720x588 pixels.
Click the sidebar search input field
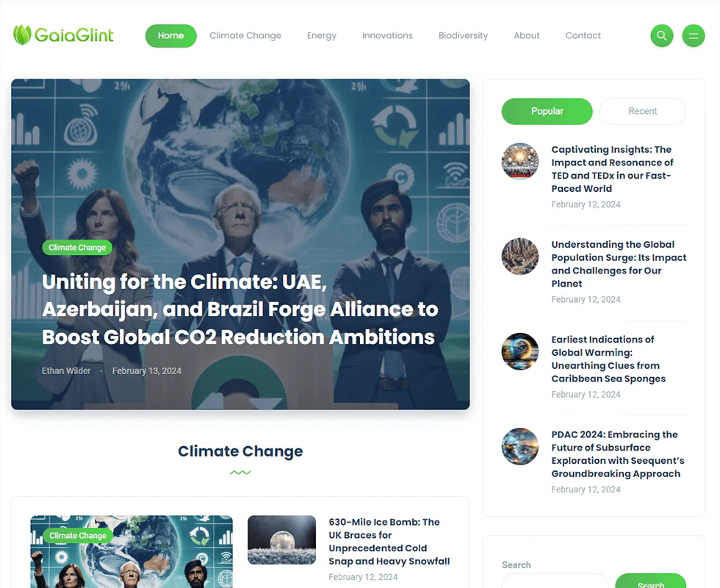(555, 581)
